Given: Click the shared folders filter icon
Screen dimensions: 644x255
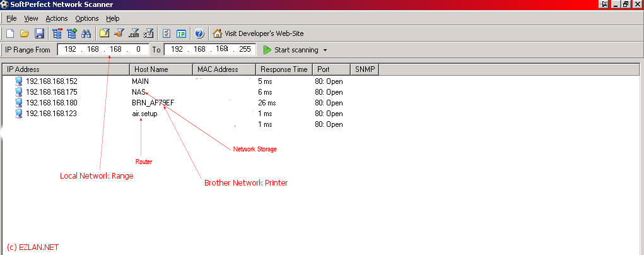Looking at the screenshot, I should click(104, 33).
